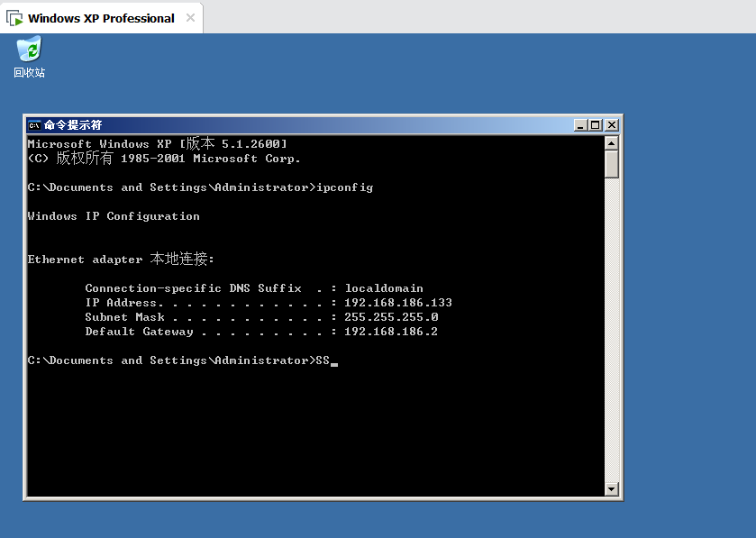Click the 'Subnet Mask' label
The image size is (756, 538).
[x=125, y=317]
